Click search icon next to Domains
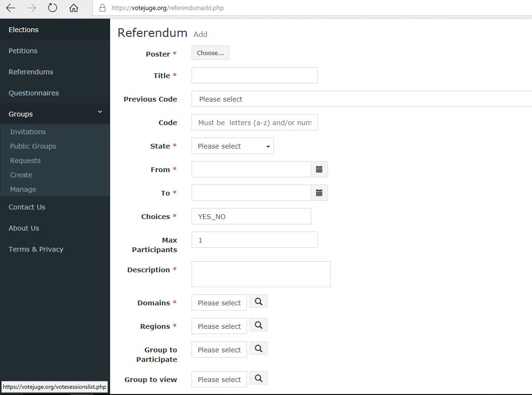Screen dimensions: 532x395 259,301
